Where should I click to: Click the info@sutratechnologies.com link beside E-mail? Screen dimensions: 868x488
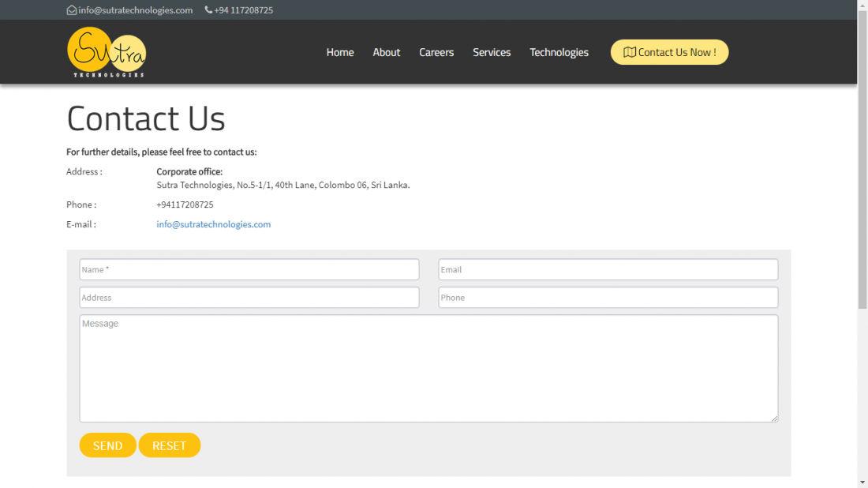pyautogui.click(x=214, y=224)
